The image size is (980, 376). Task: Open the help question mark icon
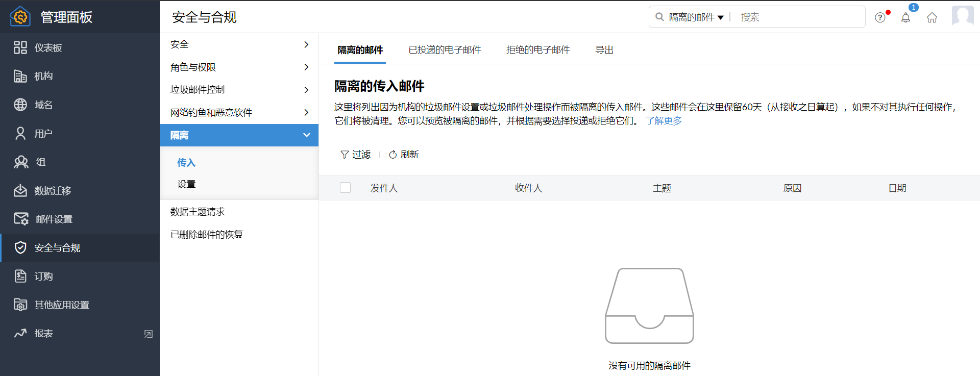coord(880,17)
